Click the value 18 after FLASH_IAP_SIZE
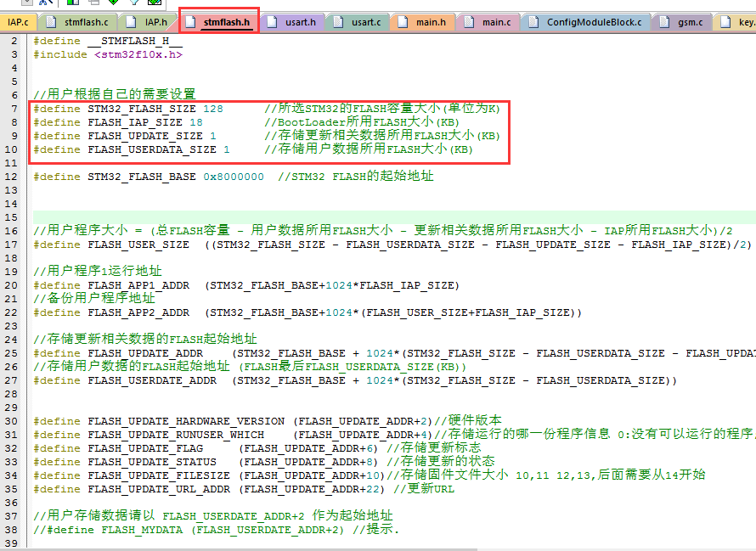 pyautogui.click(x=195, y=122)
